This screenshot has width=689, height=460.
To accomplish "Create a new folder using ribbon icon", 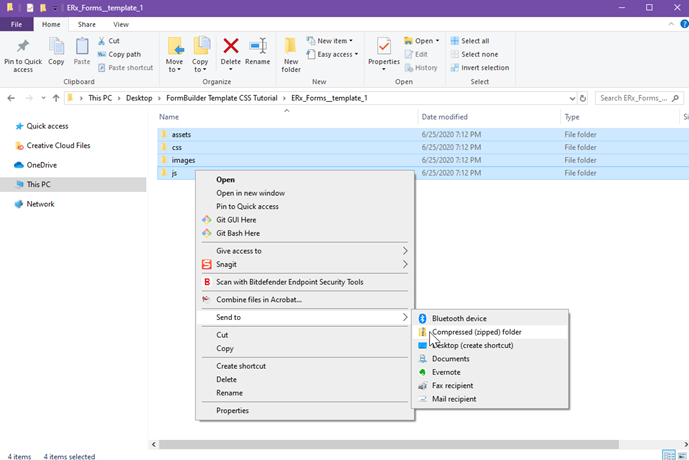I will (291, 52).
